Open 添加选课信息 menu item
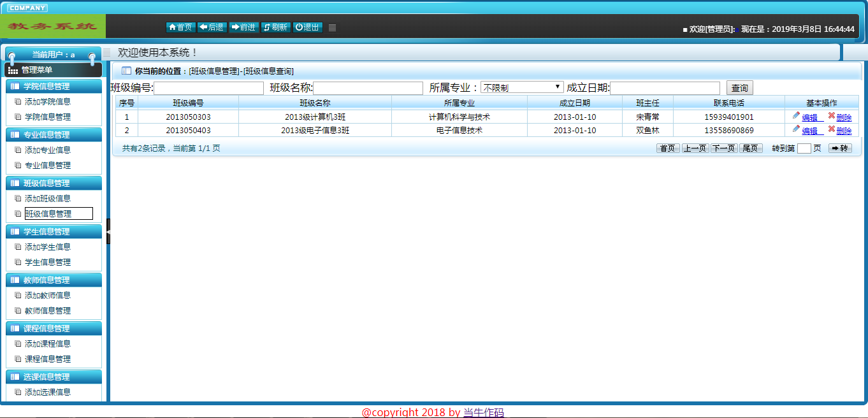868x418 pixels. [48, 392]
